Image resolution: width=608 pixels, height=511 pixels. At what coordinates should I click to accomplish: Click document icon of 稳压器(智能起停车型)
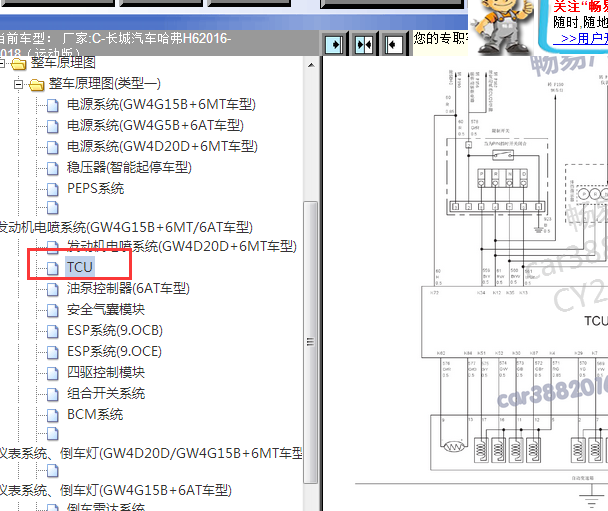[x=53, y=168]
